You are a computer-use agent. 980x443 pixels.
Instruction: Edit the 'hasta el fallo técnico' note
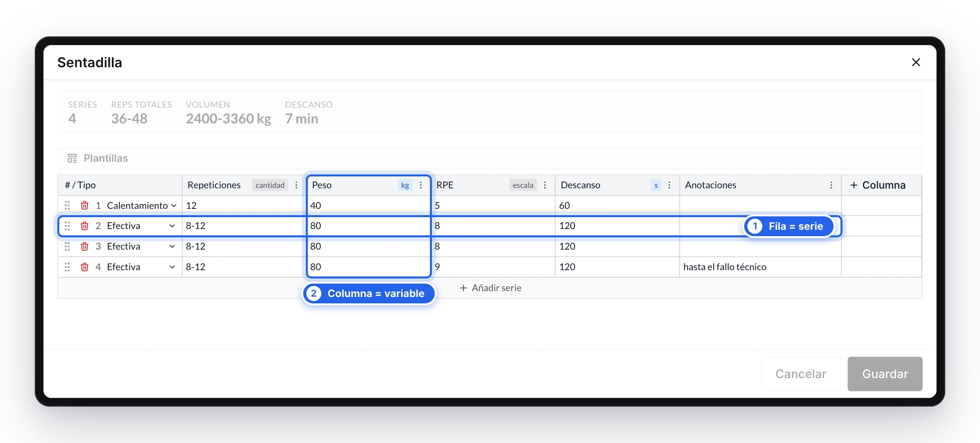tap(760, 267)
